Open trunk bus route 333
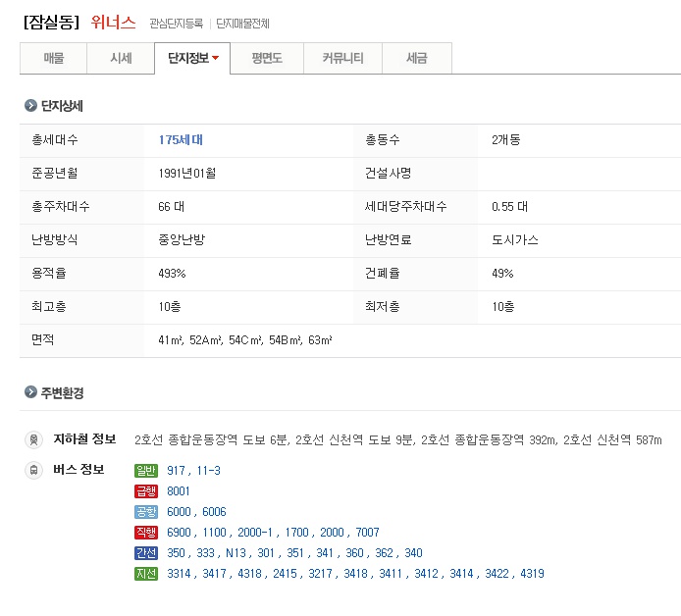 click(205, 552)
